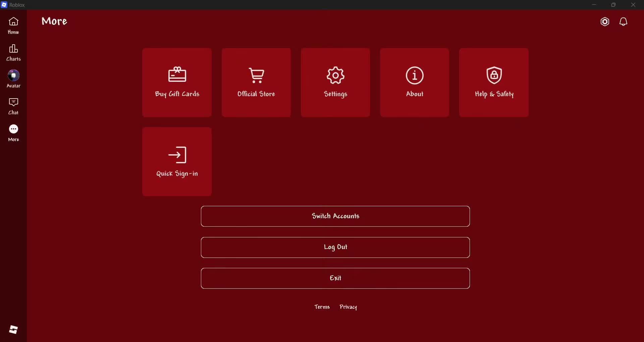Image resolution: width=644 pixels, height=342 pixels.
Task: Click the Roblox Studio logo in sidebar
Action: pyautogui.click(x=13, y=330)
